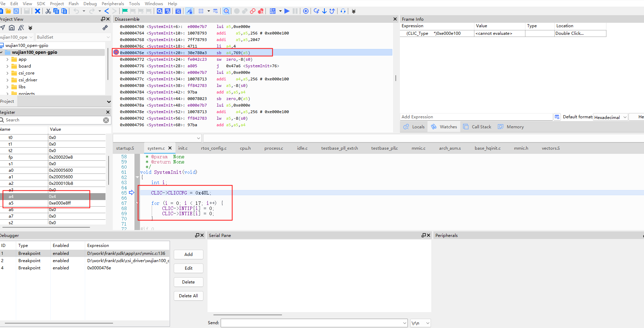The height and width of the screenshot is (328, 644).
Task: Open the Default format Hexadecimal dropdown
Action: (x=610, y=117)
